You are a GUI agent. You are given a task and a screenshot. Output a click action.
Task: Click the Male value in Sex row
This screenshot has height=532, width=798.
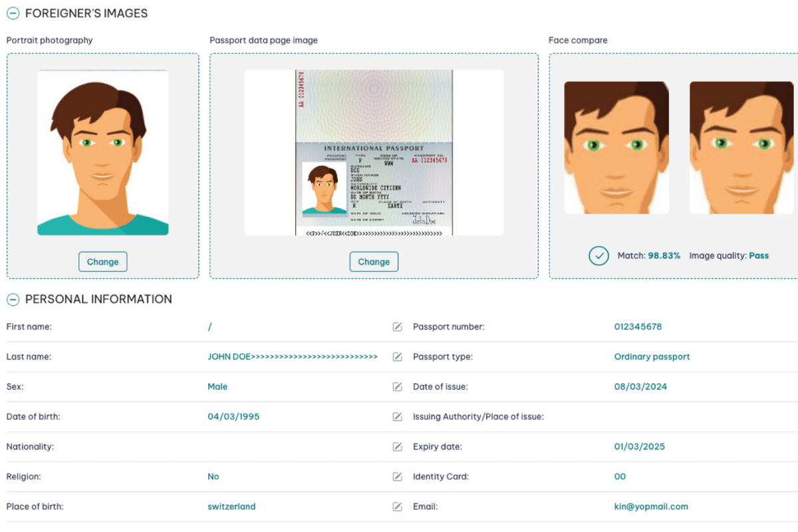pos(217,386)
